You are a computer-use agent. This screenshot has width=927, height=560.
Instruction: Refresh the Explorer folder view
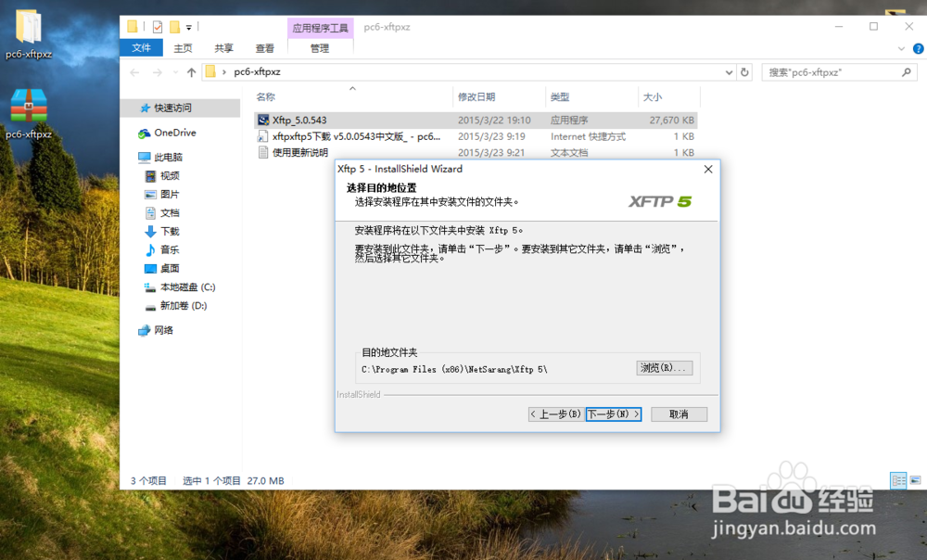745,72
